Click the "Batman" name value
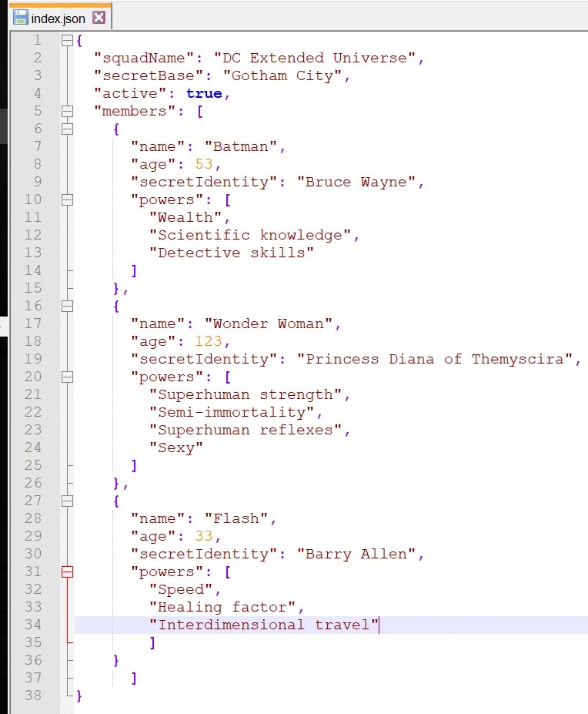This screenshot has height=714, width=588. coord(241,146)
